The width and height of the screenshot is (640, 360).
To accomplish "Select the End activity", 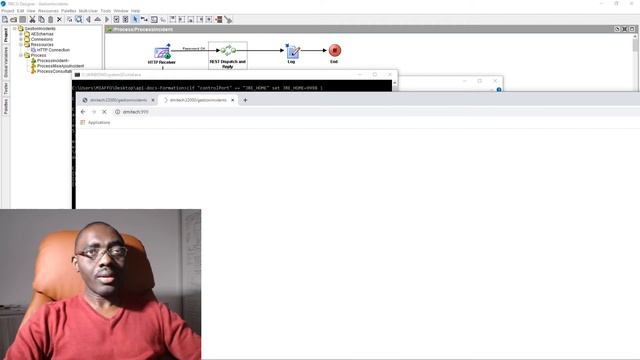I will pos(335,53).
